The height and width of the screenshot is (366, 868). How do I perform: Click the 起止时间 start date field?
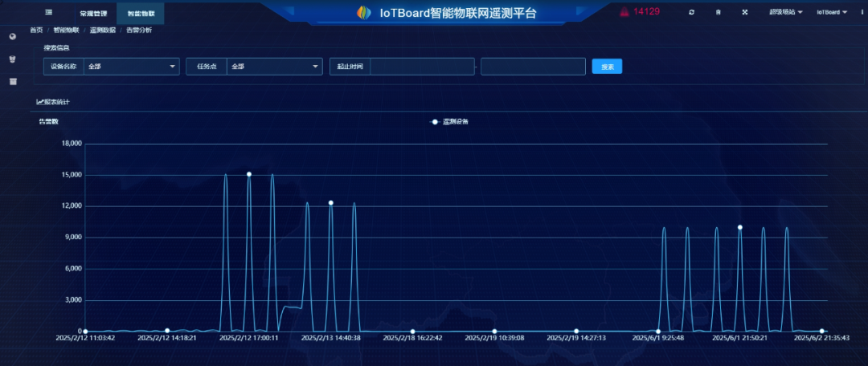tap(423, 67)
